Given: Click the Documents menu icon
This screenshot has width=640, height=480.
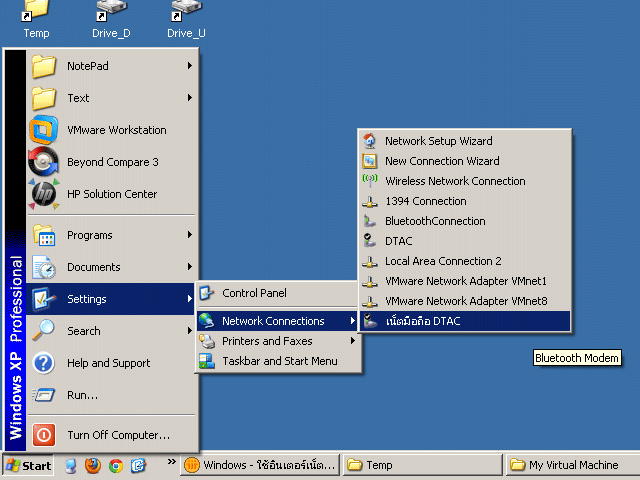Looking at the screenshot, I should [x=44, y=267].
